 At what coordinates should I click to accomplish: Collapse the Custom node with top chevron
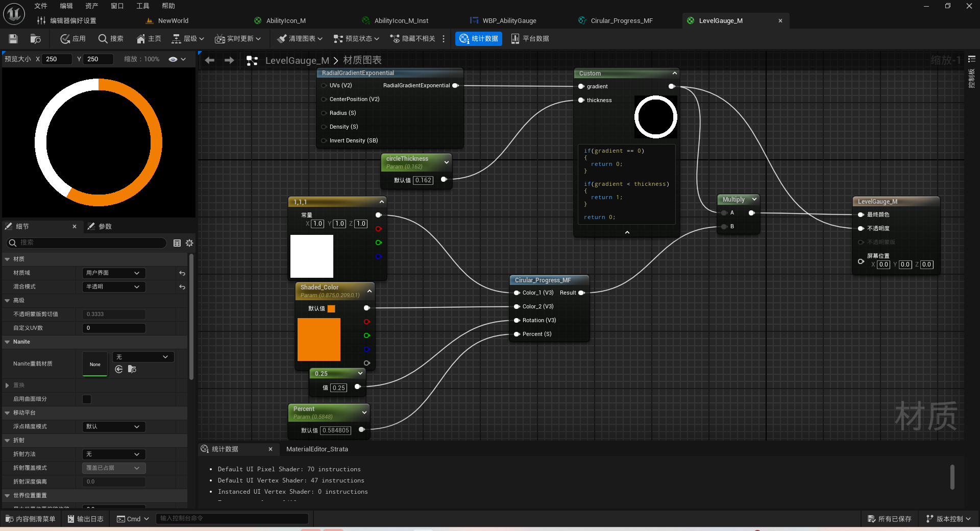click(674, 74)
